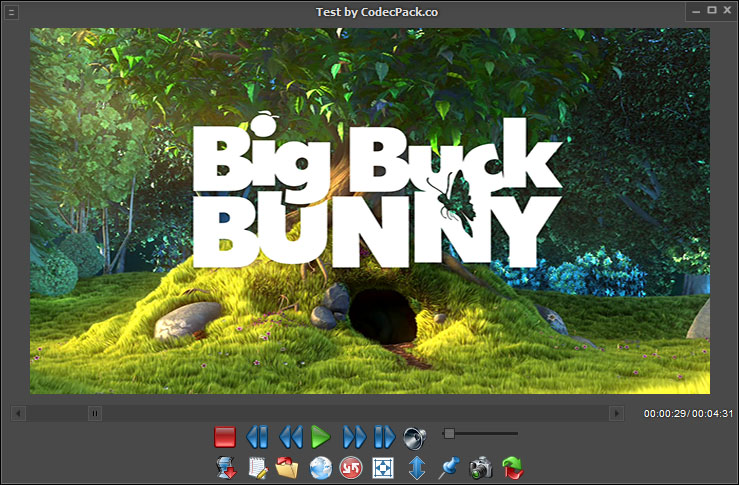This screenshot has width=739, height=485.
Task: Click the Big Buck Bunny video frame
Action: point(370,211)
